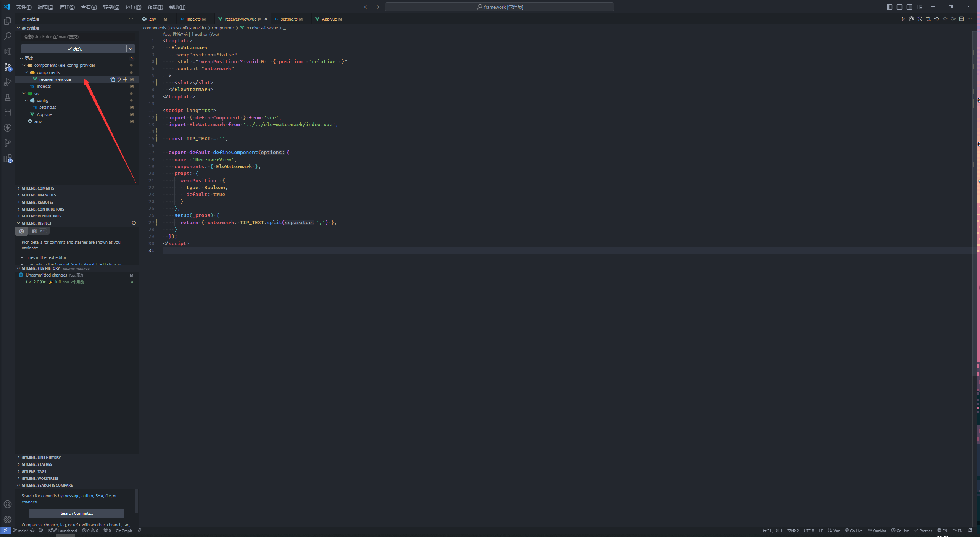Close the receiver-view.vue tab
This screenshot has width=980, height=537.
(x=266, y=19)
